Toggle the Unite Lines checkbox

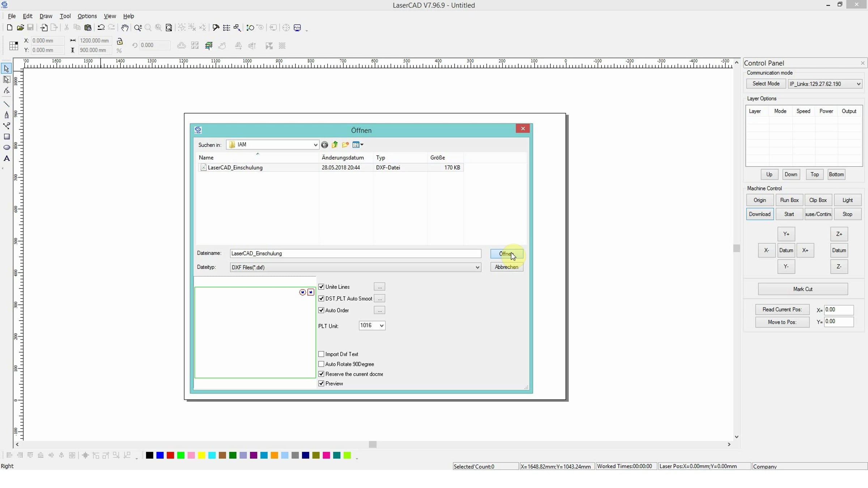point(321,287)
